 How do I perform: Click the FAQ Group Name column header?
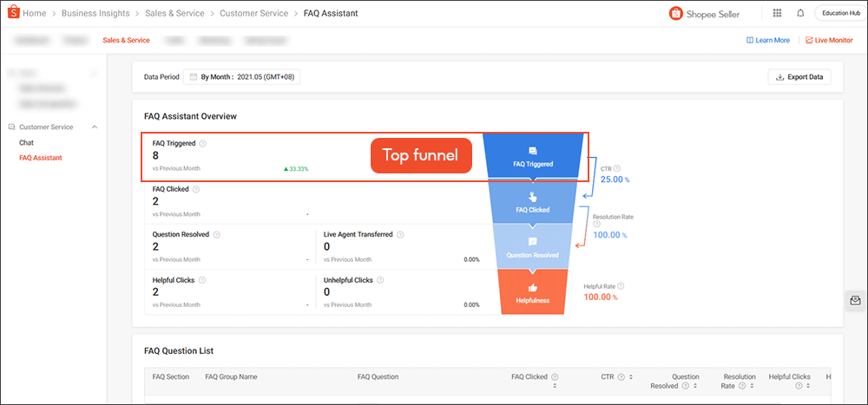pos(232,376)
